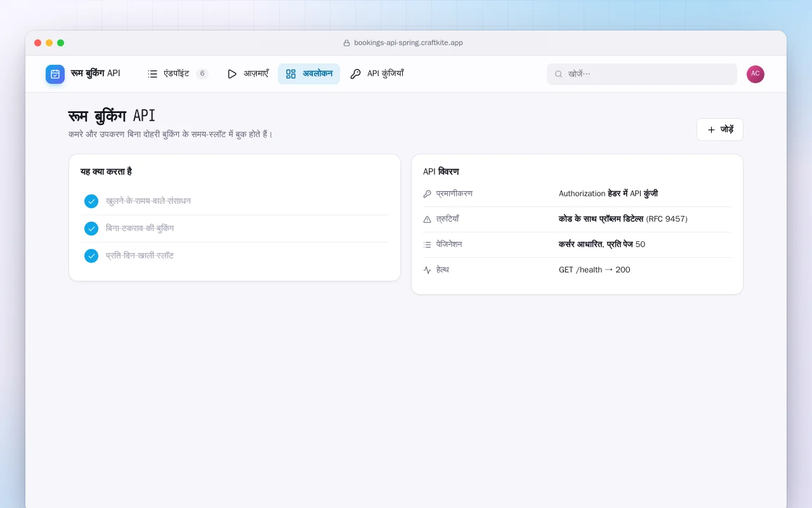The width and height of the screenshot is (812, 508).
Task: Go to the API कुंजियाँ tab
Action: pyautogui.click(x=377, y=74)
